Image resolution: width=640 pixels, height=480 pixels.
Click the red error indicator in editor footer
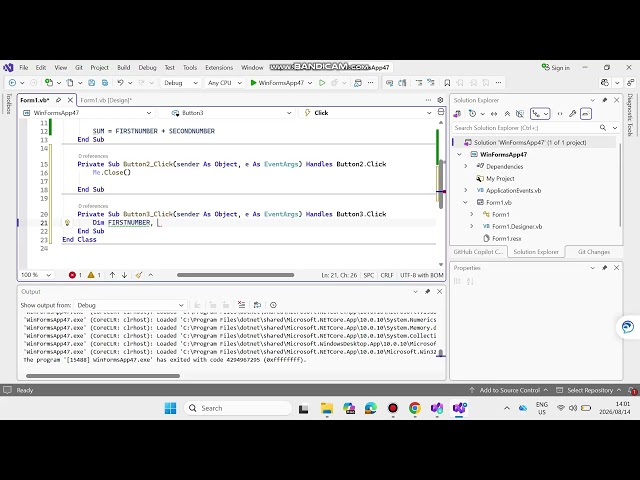tap(75, 275)
